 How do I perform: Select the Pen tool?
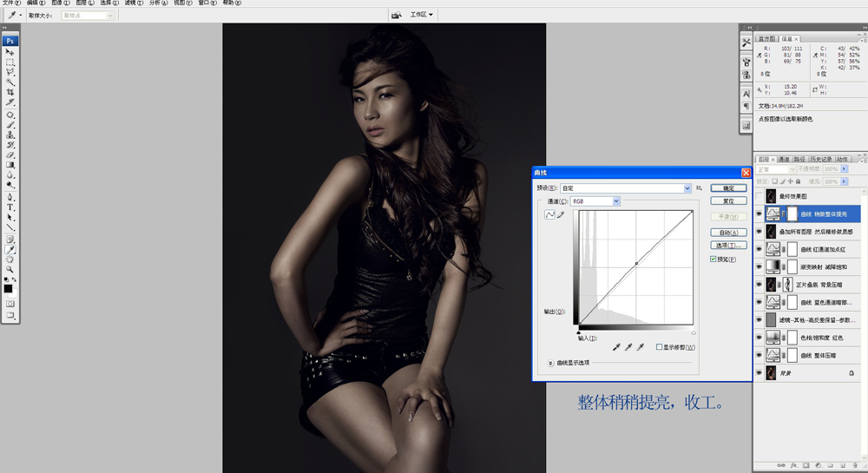(10, 198)
